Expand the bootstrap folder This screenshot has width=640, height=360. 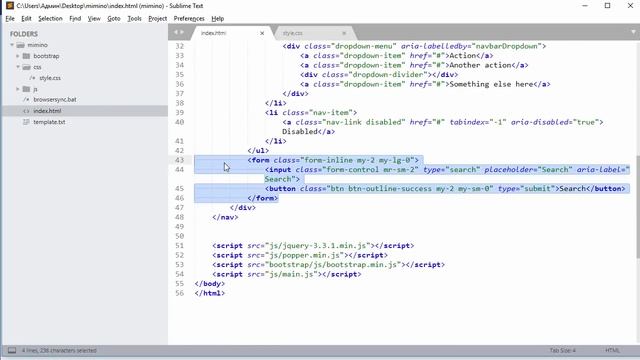point(18,56)
